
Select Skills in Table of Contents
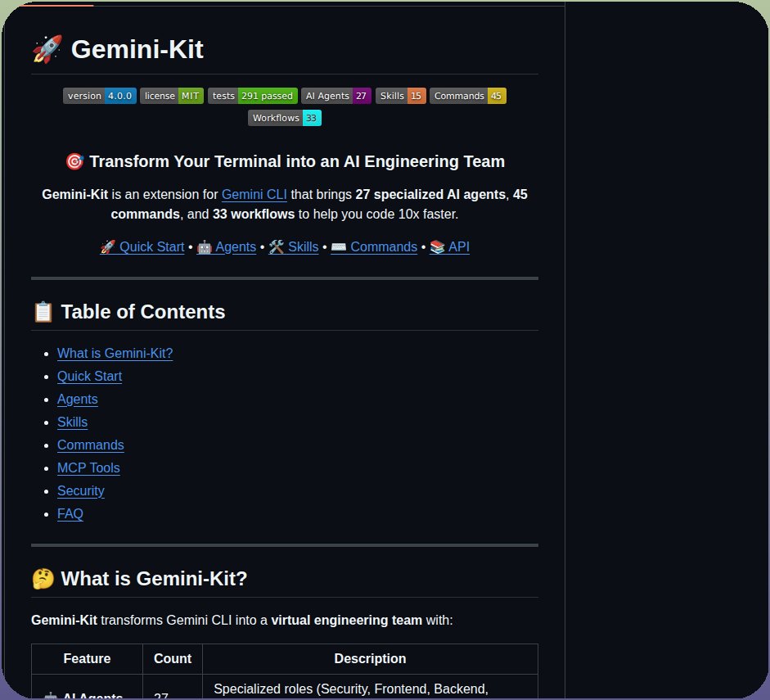[72, 422]
